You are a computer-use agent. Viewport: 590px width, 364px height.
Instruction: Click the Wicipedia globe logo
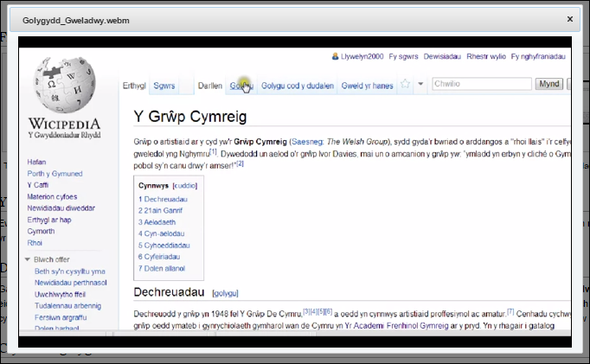coord(64,85)
